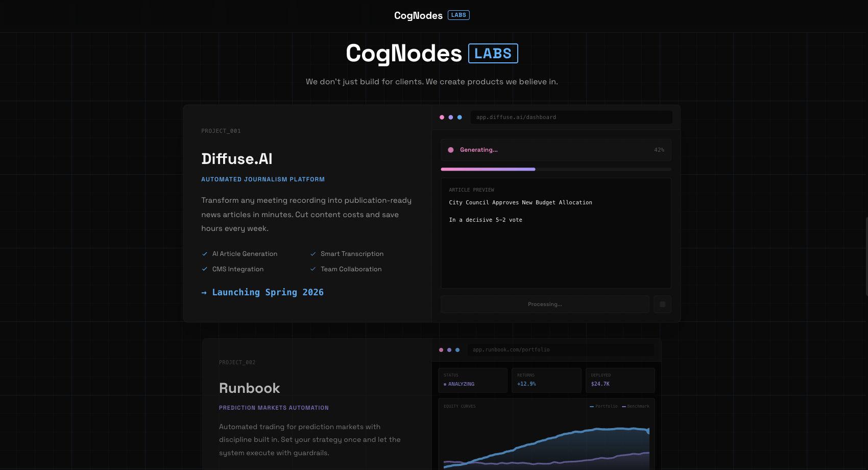Click the Generating progress bar at 42%
The image size is (868, 470).
(x=488, y=169)
